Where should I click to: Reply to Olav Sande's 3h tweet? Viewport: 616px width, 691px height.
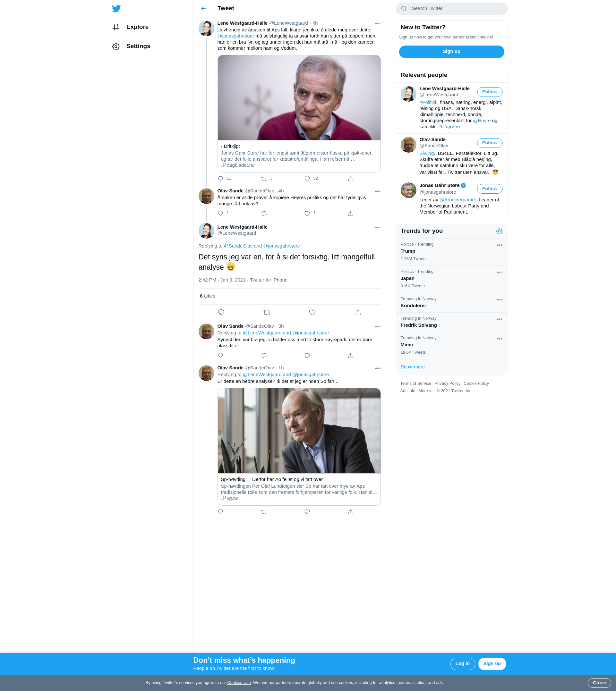tap(220, 356)
